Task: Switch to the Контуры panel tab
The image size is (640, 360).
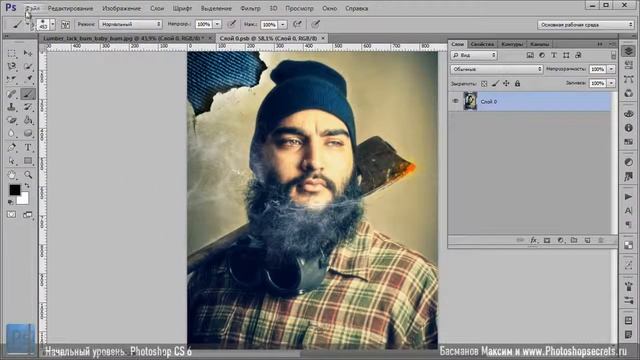Action: (x=512, y=44)
